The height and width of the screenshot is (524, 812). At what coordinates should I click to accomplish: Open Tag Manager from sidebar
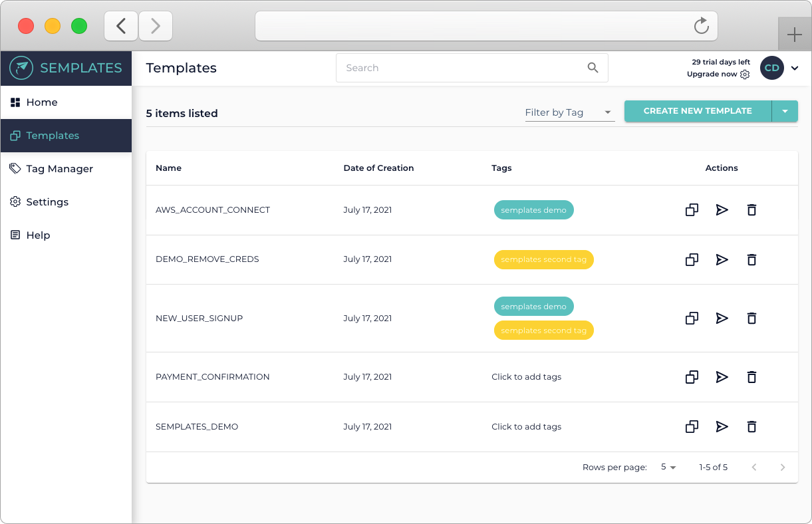point(66,169)
